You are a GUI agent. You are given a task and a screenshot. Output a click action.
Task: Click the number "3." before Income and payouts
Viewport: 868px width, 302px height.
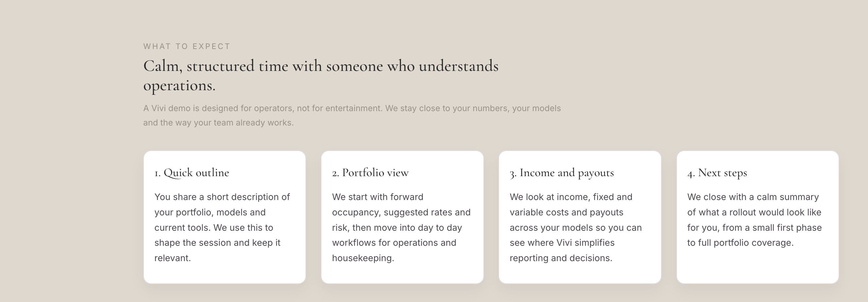click(x=513, y=174)
